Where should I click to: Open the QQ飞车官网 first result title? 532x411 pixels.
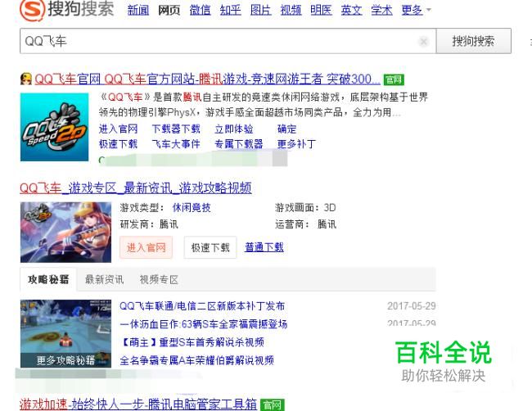[x=207, y=79]
